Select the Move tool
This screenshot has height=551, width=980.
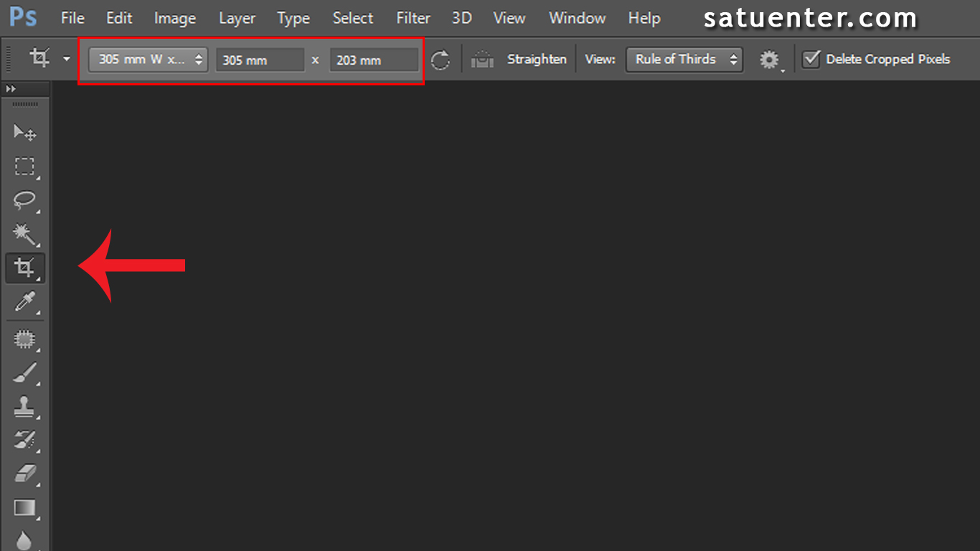24,132
